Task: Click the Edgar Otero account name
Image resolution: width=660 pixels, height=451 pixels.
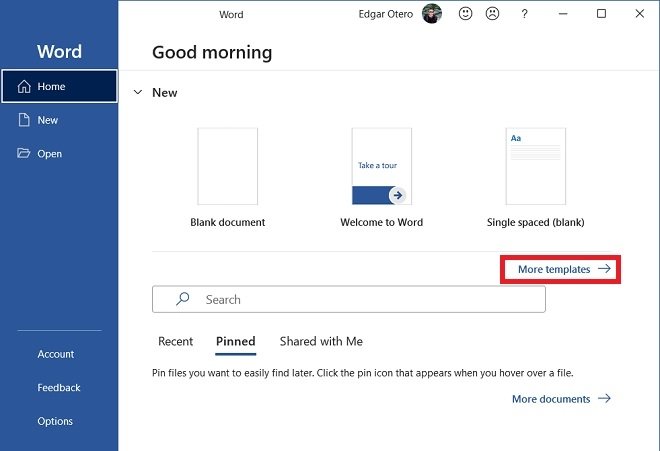Action: [386, 14]
